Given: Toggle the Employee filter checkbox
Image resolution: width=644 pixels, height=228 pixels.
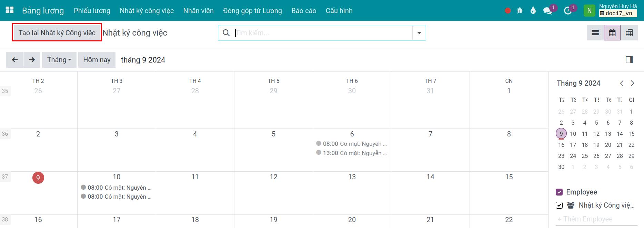Looking at the screenshot, I should point(559,192).
